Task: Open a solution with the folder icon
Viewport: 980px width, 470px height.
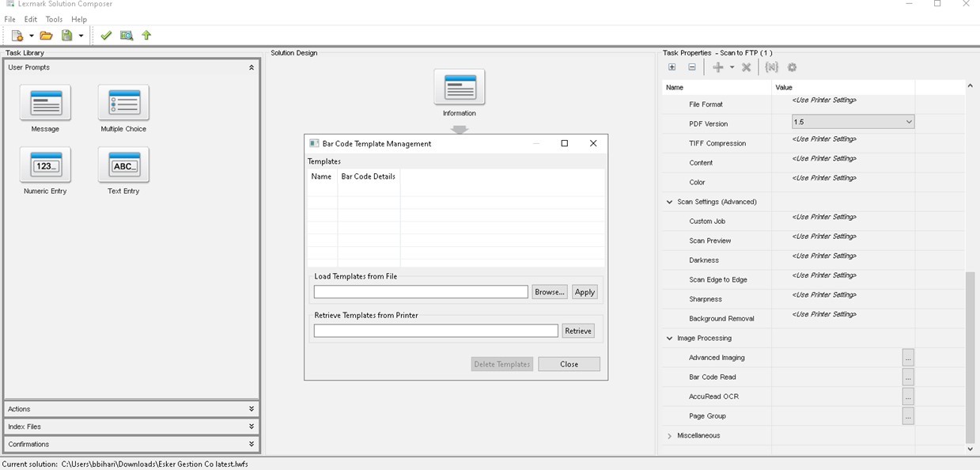Action: click(x=46, y=36)
